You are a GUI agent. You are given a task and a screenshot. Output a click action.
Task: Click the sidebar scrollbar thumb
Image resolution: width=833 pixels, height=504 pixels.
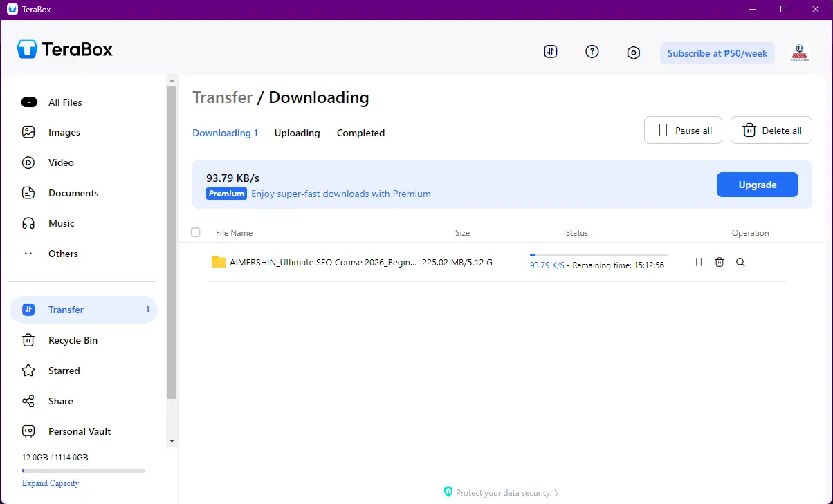tap(172, 243)
